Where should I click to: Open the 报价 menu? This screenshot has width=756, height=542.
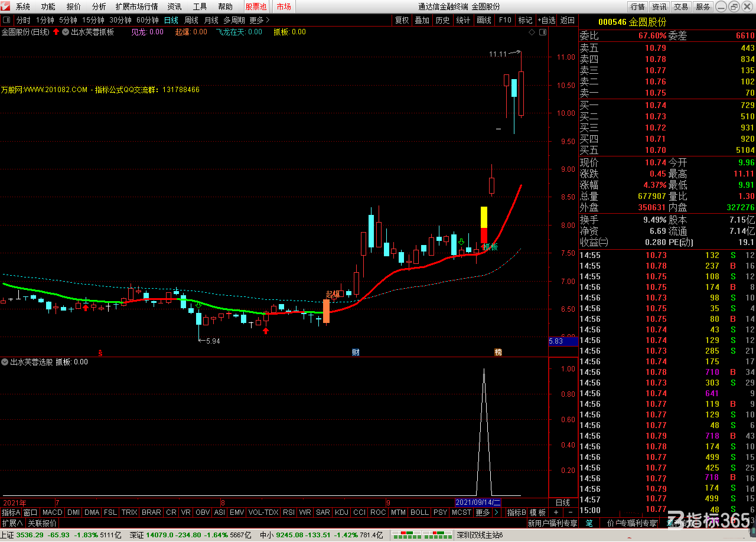(73, 6)
